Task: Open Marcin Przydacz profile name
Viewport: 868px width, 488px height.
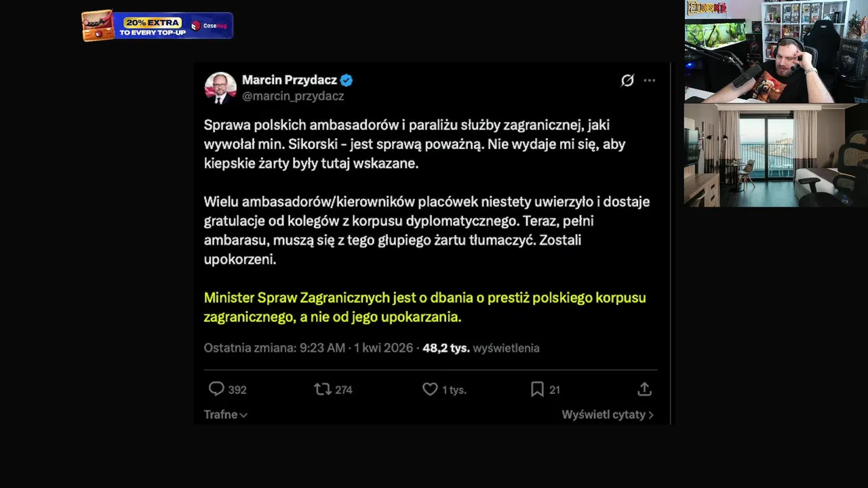Action: click(x=290, y=80)
